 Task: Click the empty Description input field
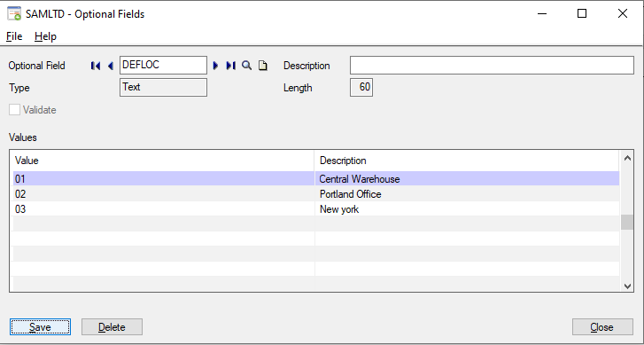click(x=492, y=66)
